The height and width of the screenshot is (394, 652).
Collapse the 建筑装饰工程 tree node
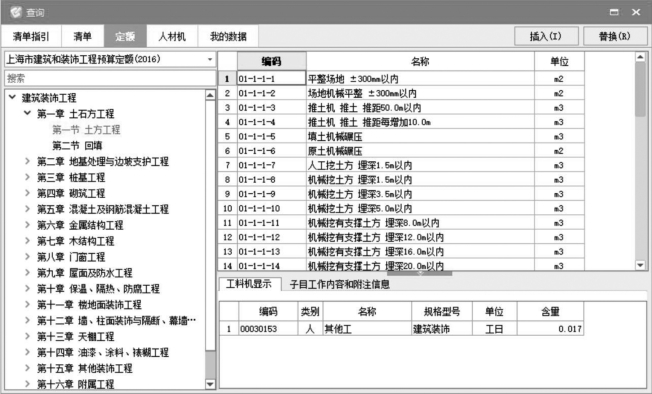pyautogui.click(x=12, y=97)
